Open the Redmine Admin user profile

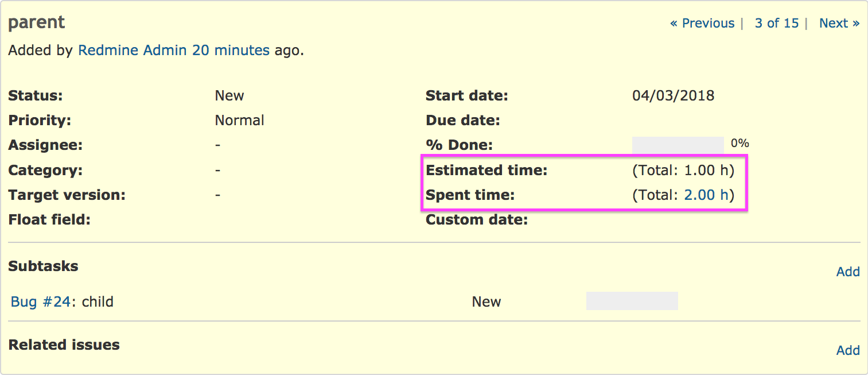coord(133,50)
